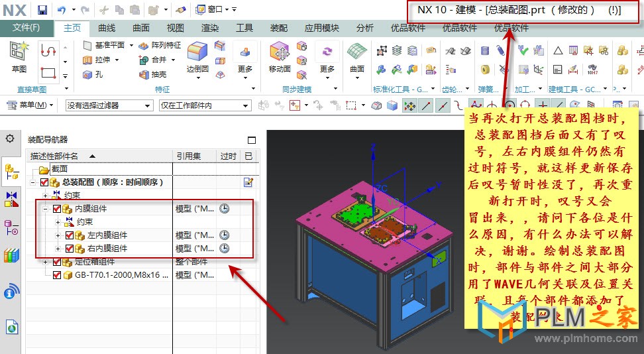This screenshot has width=644, height=354.
Task: Hide 左内膜组件 via its checkbox
Action: click(70, 235)
